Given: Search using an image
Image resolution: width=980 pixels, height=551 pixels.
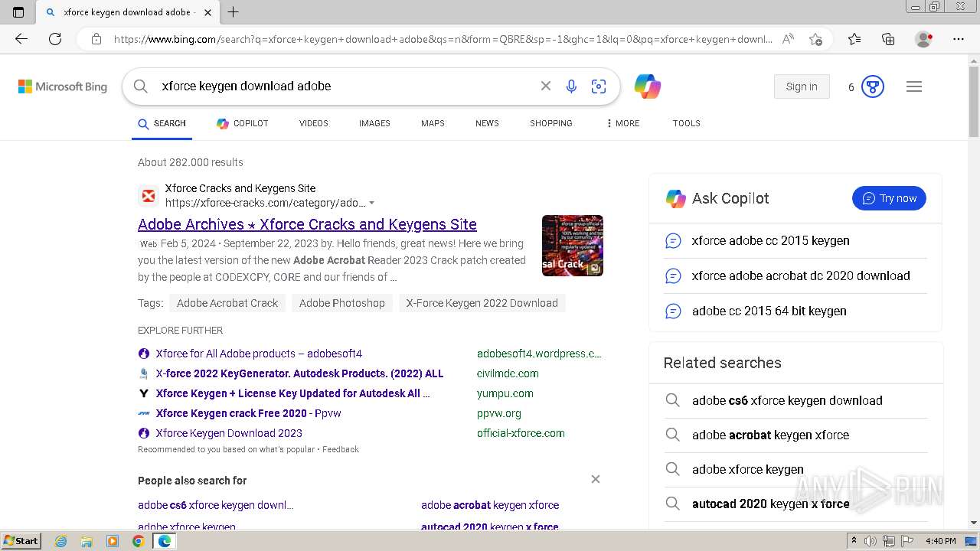Looking at the screenshot, I should [x=599, y=86].
